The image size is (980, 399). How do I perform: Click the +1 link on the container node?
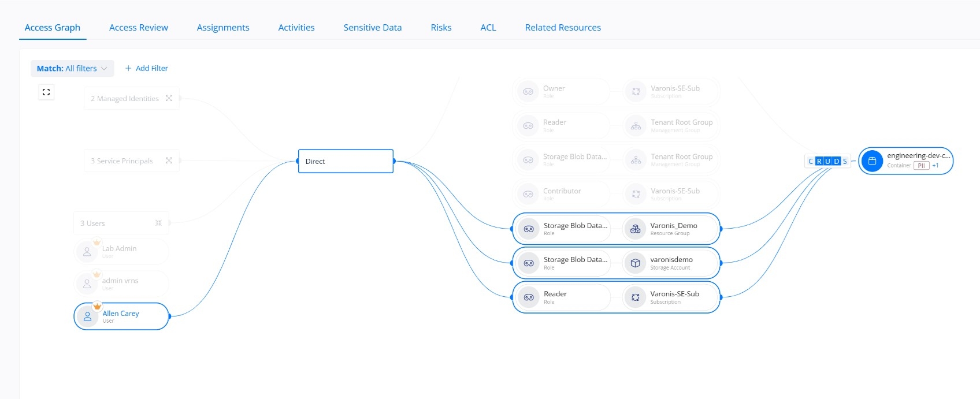point(935,166)
